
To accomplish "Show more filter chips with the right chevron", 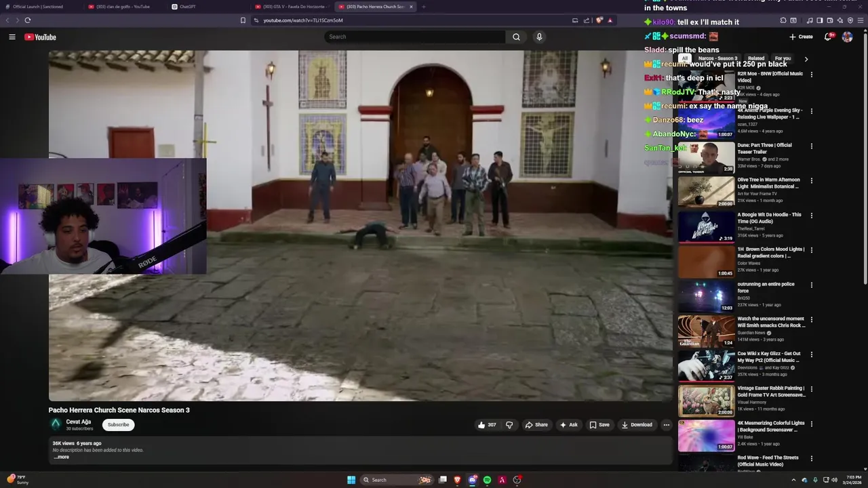I will coord(806,59).
